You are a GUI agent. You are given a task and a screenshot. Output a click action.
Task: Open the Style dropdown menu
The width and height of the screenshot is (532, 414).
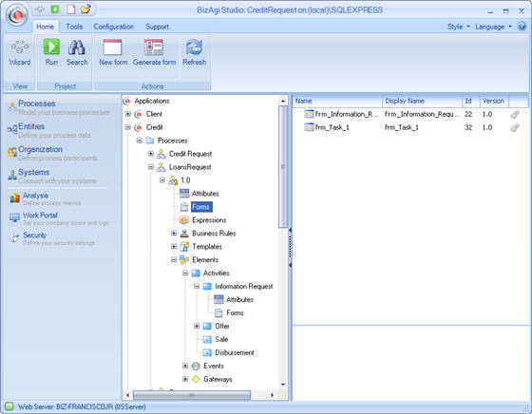[x=458, y=27]
